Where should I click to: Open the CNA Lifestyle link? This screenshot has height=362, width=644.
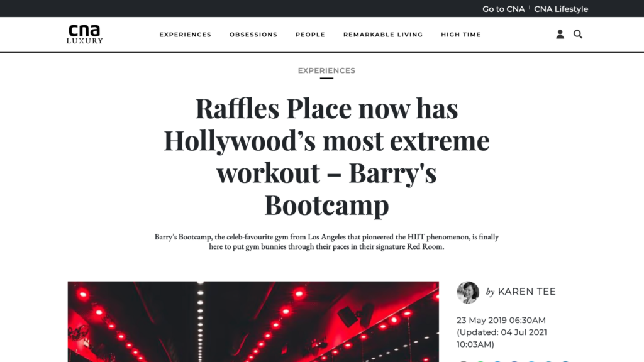point(561,9)
